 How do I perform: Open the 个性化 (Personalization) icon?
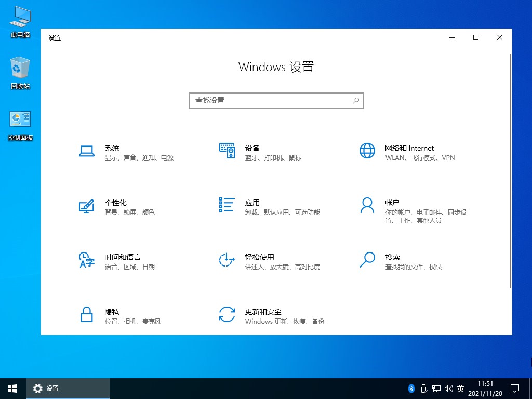coord(86,206)
